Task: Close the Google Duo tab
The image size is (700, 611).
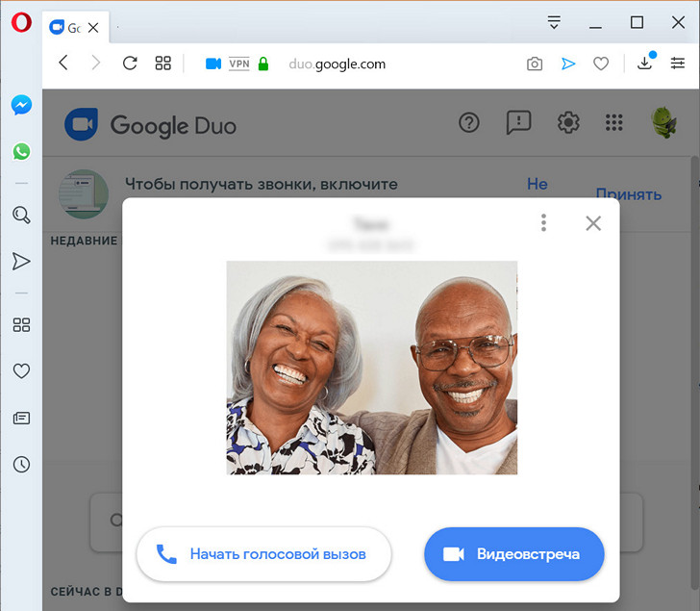Action: coord(93,28)
